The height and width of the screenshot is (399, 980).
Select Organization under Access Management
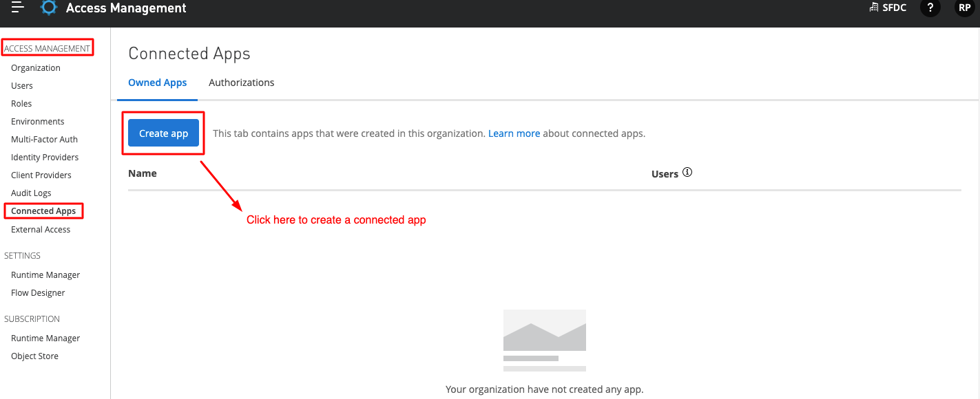[35, 67]
